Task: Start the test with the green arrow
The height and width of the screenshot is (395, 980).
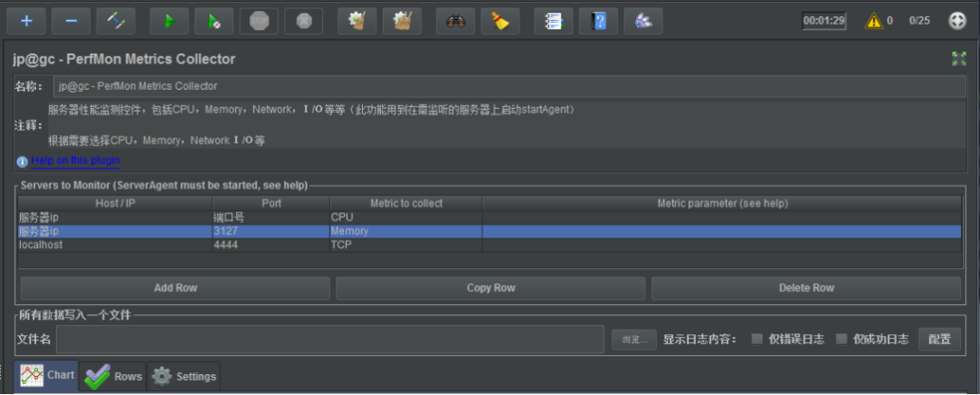Action: 170,21
